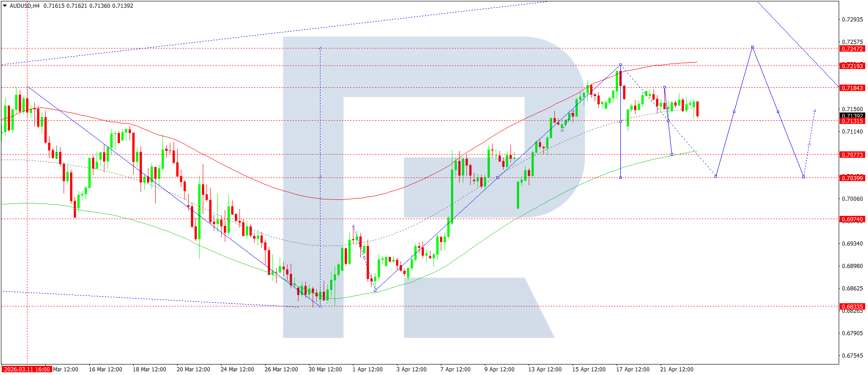Select the first forecast bottom anchor at 0.70399
Screen dimensions: 868x375
tap(716, 177)
